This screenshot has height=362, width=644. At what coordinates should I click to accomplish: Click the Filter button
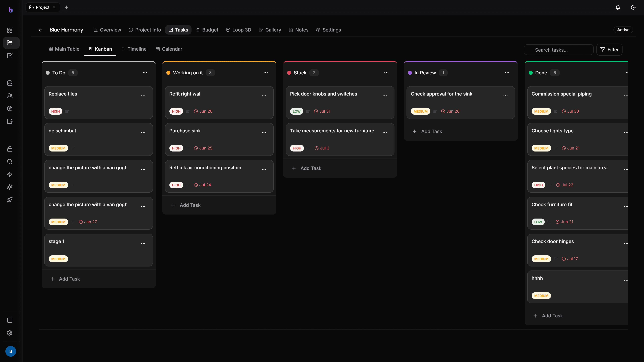609,50
